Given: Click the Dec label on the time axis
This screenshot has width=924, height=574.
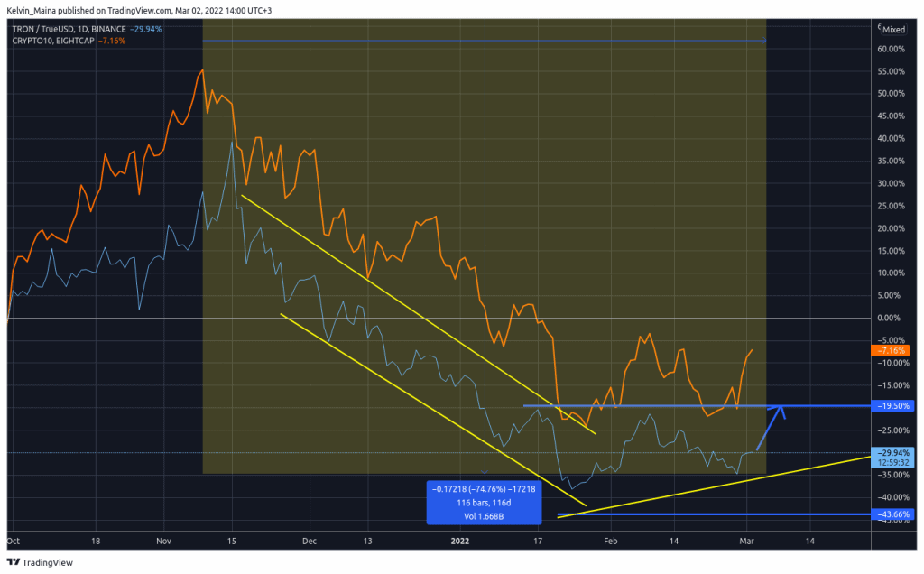Looking at the screenshot, I should [310, 541].
